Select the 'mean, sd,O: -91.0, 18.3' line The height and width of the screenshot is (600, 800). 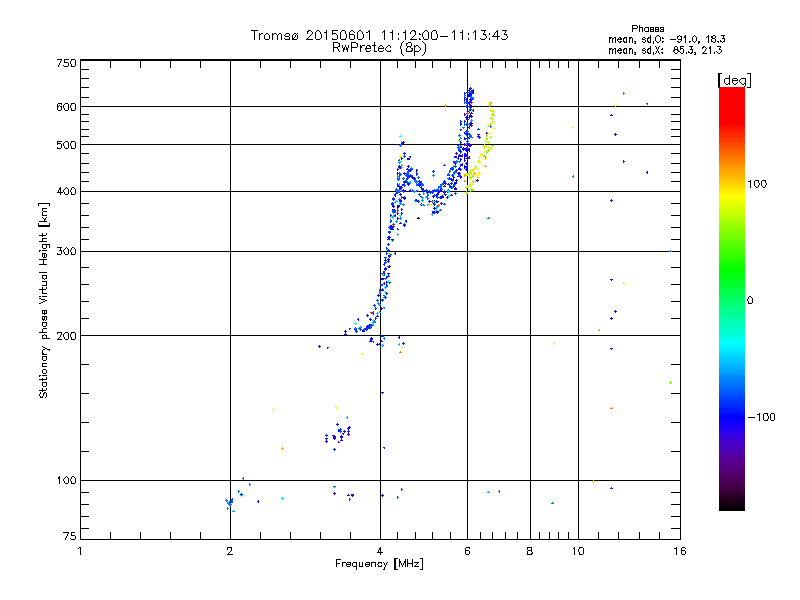(x=666, y=39)
